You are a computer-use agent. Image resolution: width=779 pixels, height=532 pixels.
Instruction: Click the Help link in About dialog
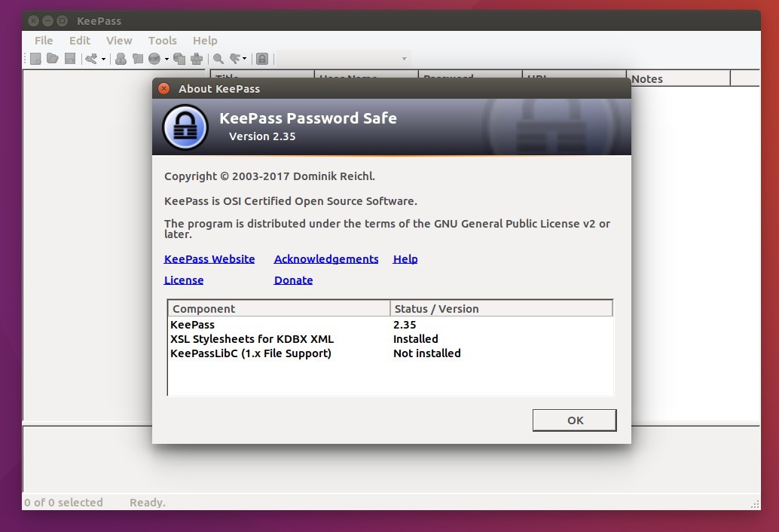(x=405, y=258)
